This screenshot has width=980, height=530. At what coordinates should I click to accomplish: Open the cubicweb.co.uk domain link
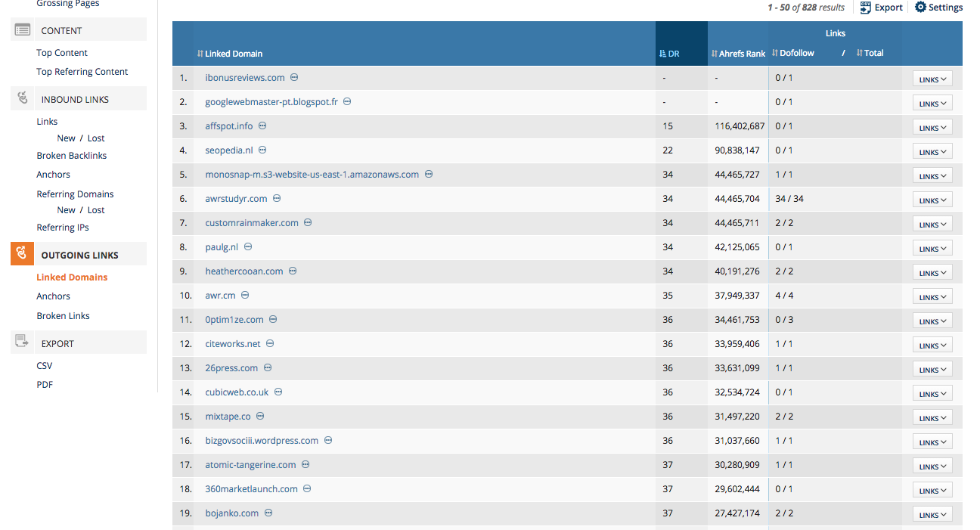point(235,392)
